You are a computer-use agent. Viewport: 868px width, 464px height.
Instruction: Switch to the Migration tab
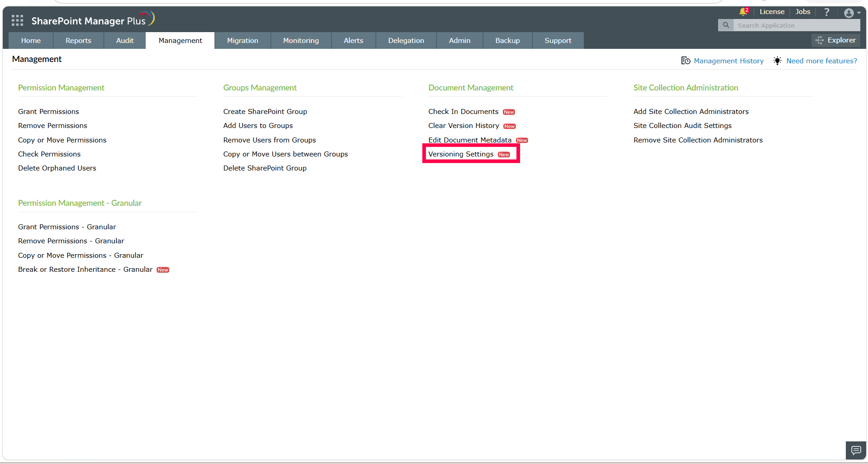pos(243,40)
